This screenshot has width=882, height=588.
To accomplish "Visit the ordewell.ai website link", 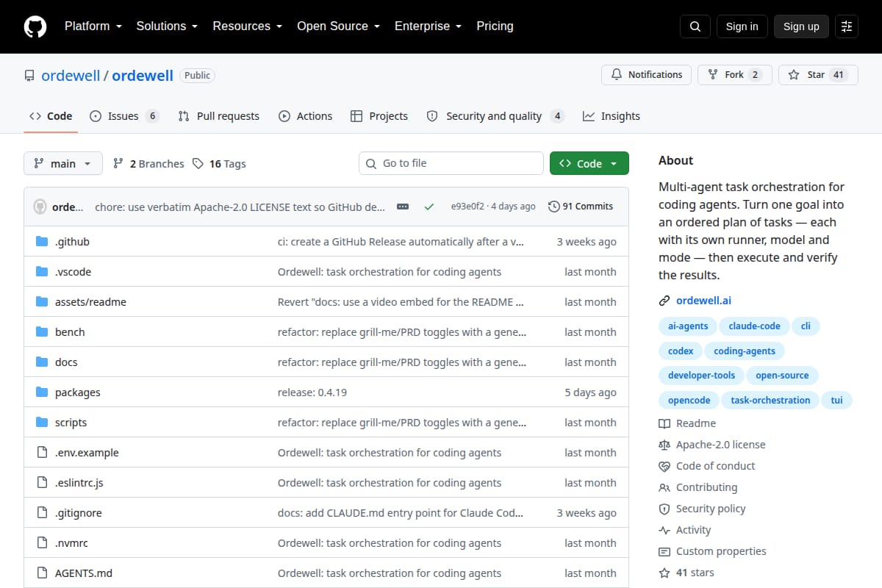I will (x=703, y=301).
